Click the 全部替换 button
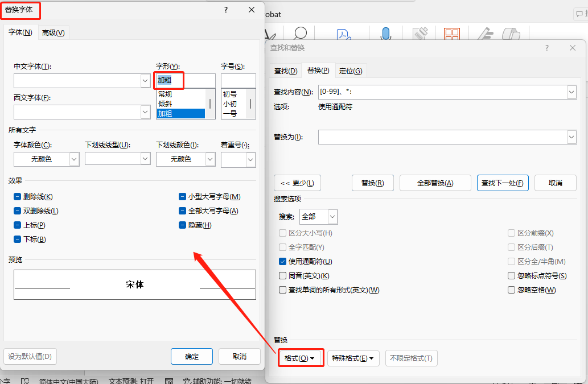588x384 pixels. tap(435, 183)
